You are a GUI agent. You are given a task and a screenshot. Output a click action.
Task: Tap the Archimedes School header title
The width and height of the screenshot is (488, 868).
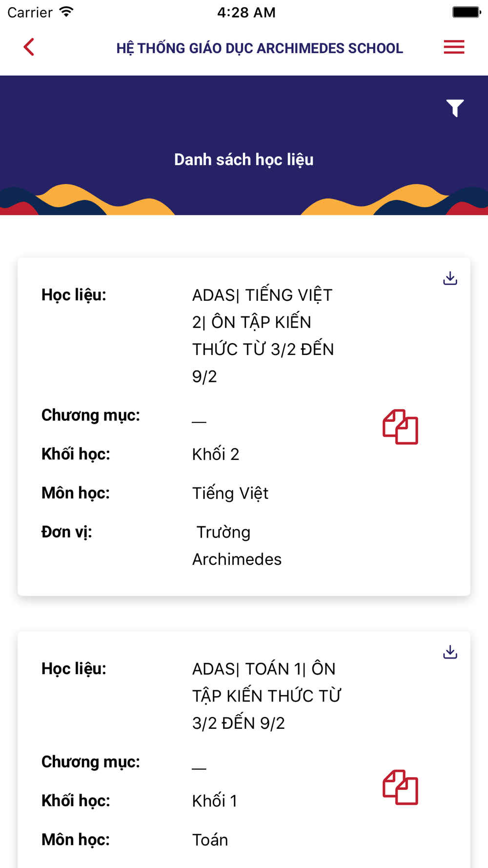tap(260, 48)
